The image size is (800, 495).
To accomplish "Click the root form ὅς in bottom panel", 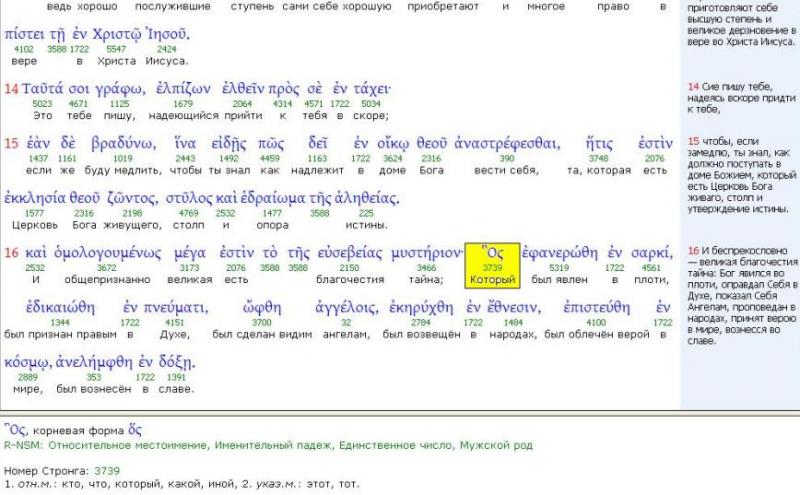I will click(120, 429).
